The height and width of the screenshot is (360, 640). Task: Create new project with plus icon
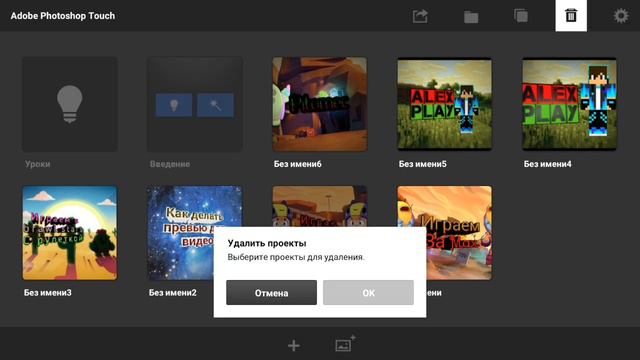(293, 345)
